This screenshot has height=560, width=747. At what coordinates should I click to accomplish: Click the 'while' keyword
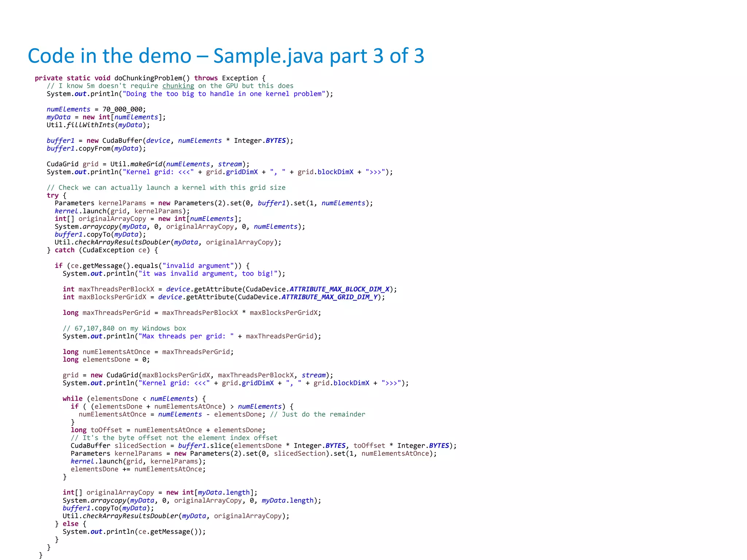72,398
